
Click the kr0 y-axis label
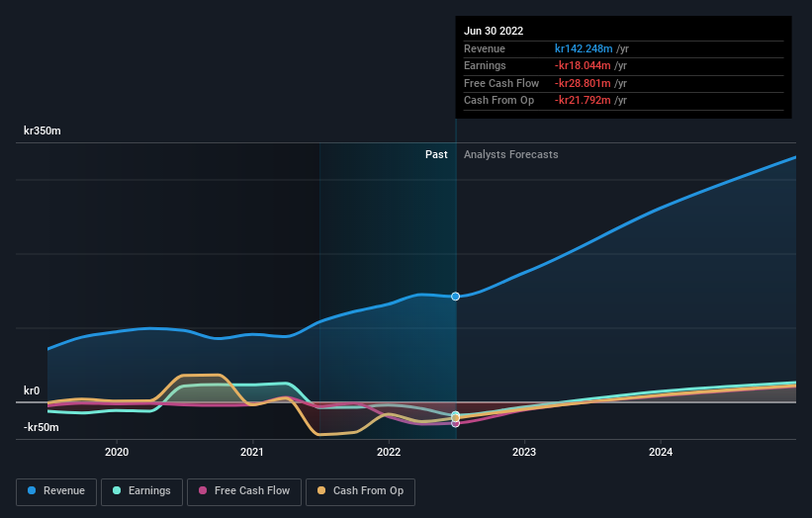coord(32,390)
